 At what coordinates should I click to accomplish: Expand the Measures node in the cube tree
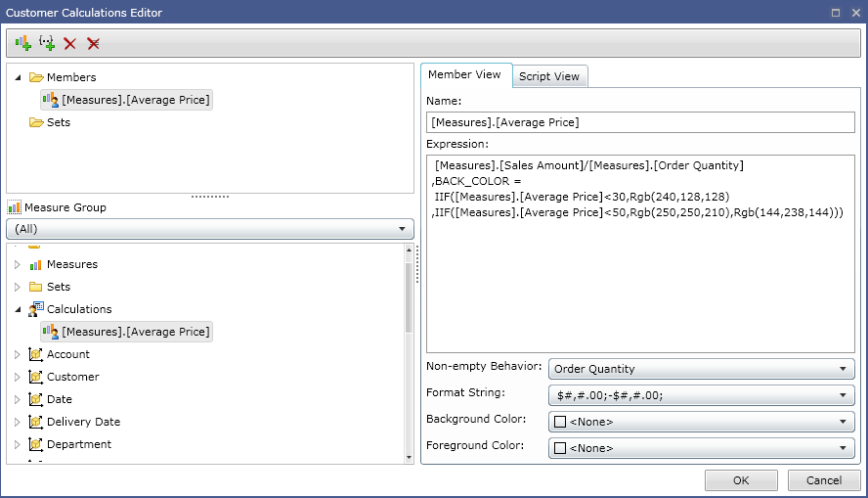pos(18,265)
